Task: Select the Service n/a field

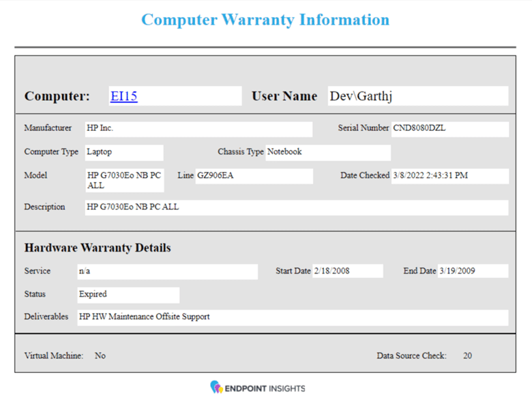Action: pos(167,271)
